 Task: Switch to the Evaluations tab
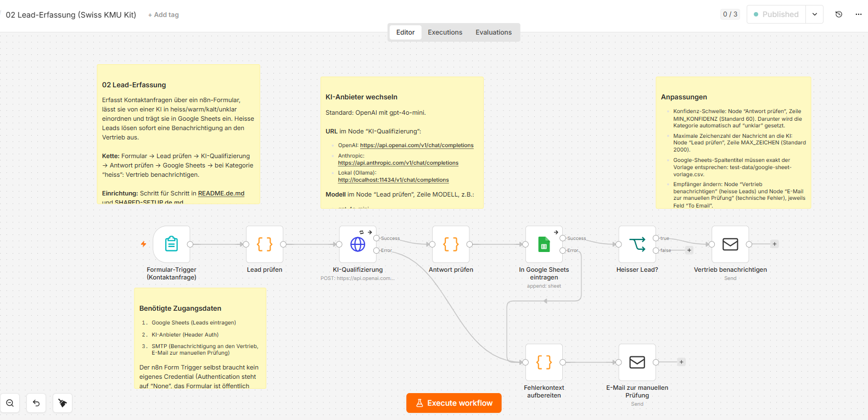pos(494,32)
